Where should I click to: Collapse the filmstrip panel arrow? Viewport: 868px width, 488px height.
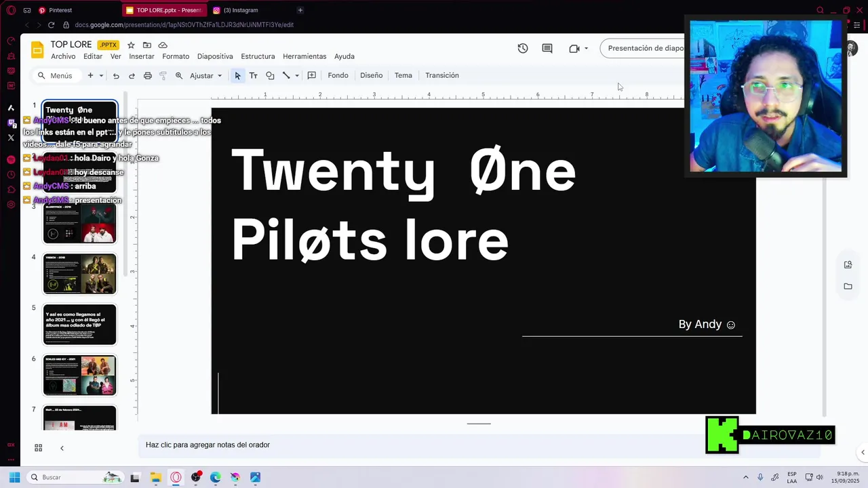pos(62,448)
